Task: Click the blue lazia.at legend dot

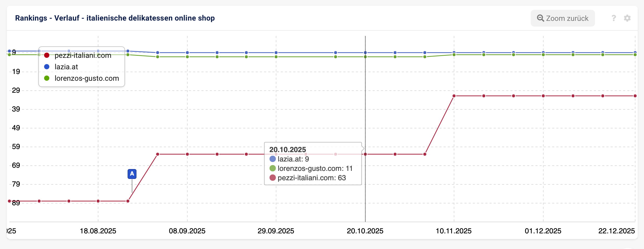Action: point(47,67)
